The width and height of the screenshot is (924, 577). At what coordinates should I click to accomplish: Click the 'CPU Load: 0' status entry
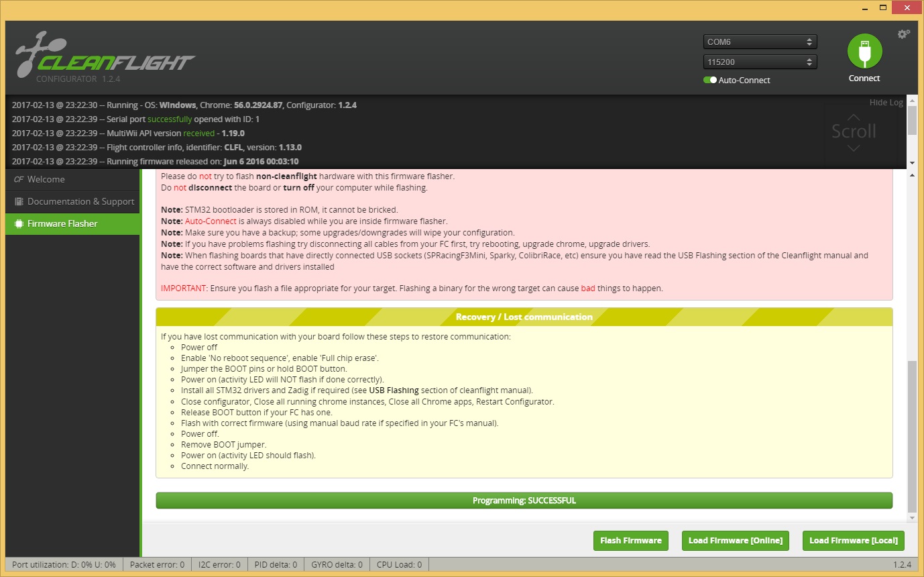click(x=399, y=565)
